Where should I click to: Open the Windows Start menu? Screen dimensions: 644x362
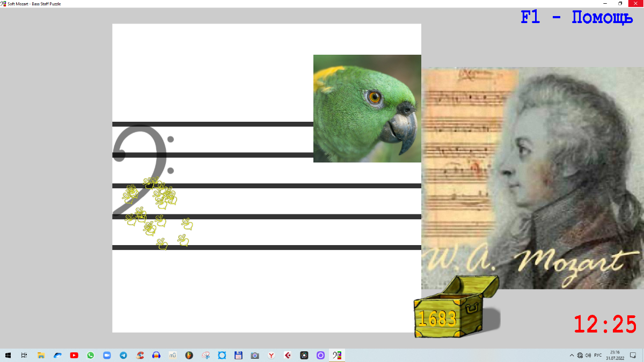9,355
